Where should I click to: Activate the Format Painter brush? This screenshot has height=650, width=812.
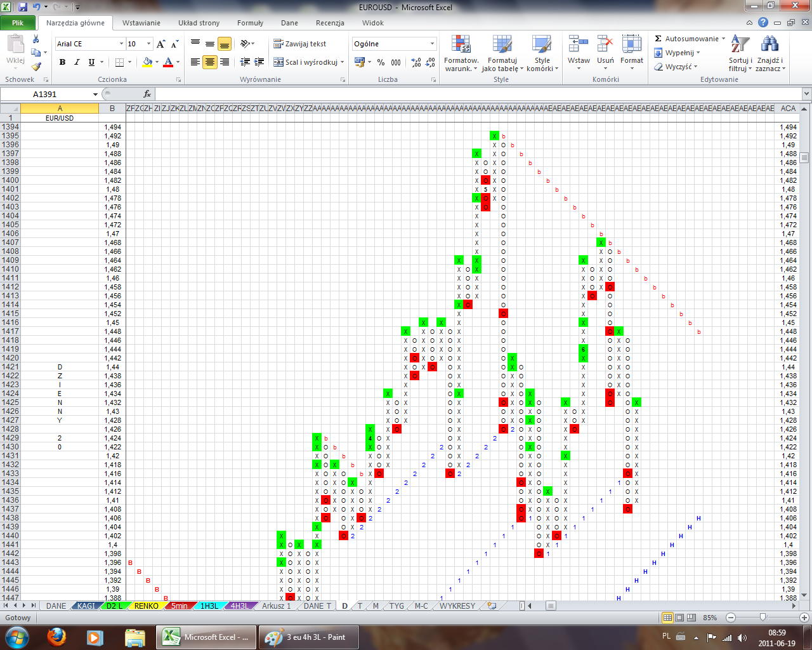point(36,66)
